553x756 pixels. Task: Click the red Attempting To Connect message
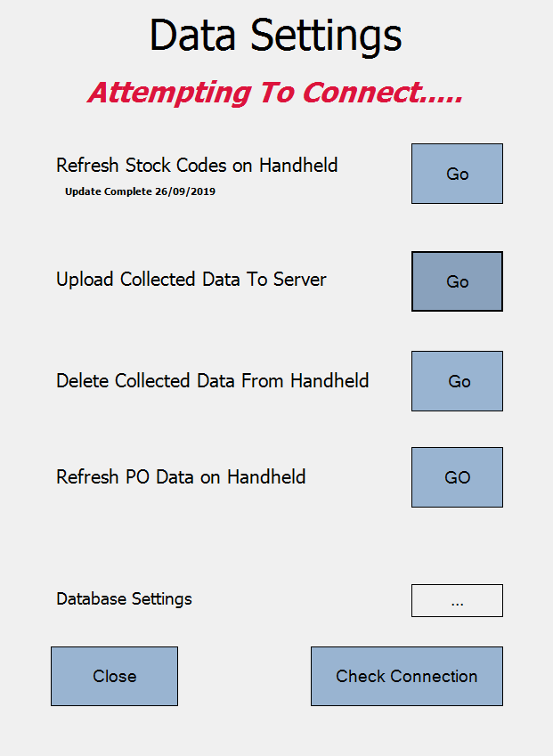[274, 93]
